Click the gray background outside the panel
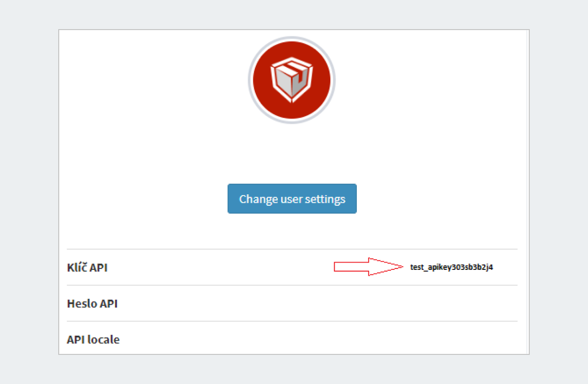This screenshot has height=384, width=588. [29, 192]
